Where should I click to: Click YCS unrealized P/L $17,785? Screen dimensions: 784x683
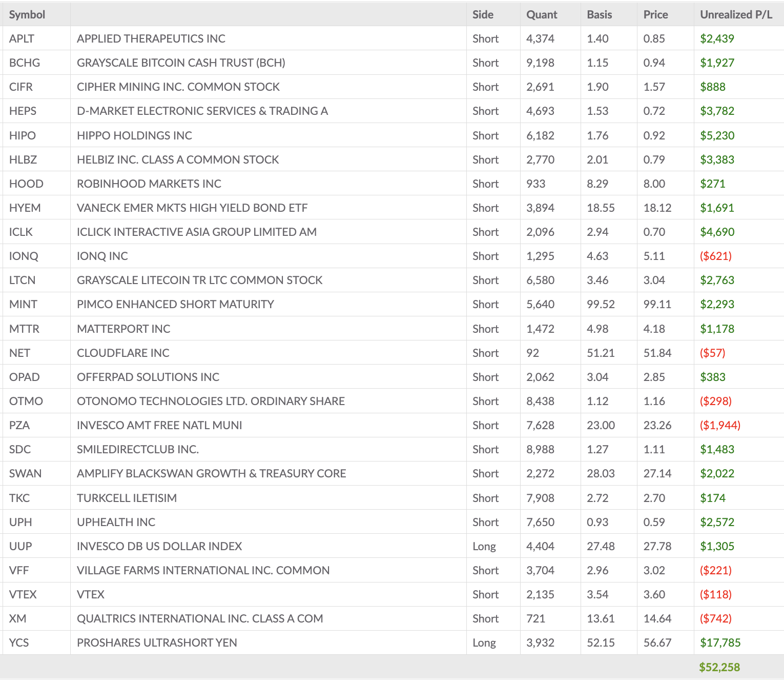tap(720, 642)
